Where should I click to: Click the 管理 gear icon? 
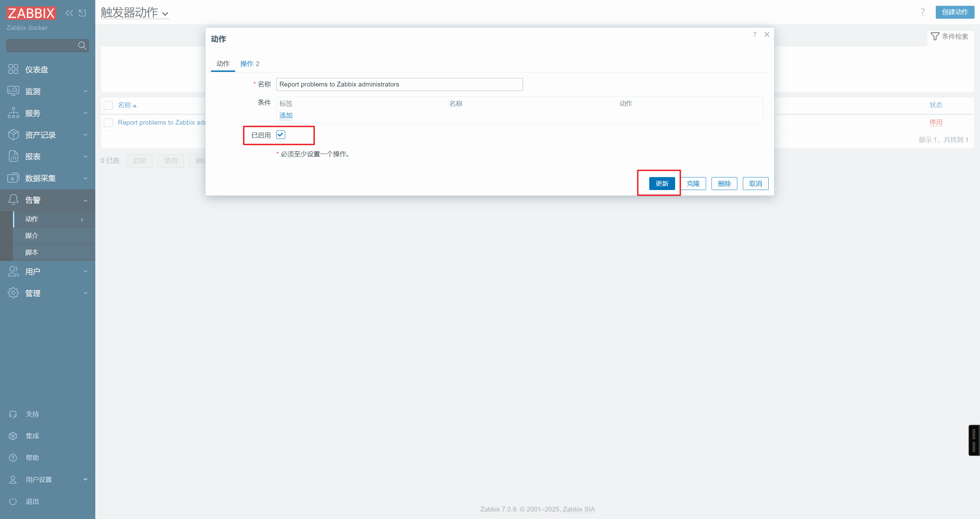(13, 293)
